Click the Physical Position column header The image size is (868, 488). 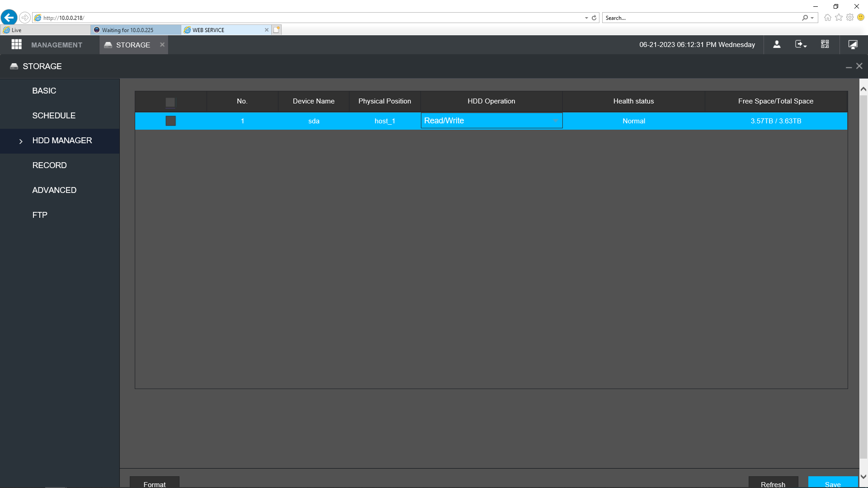pos(385,101)
